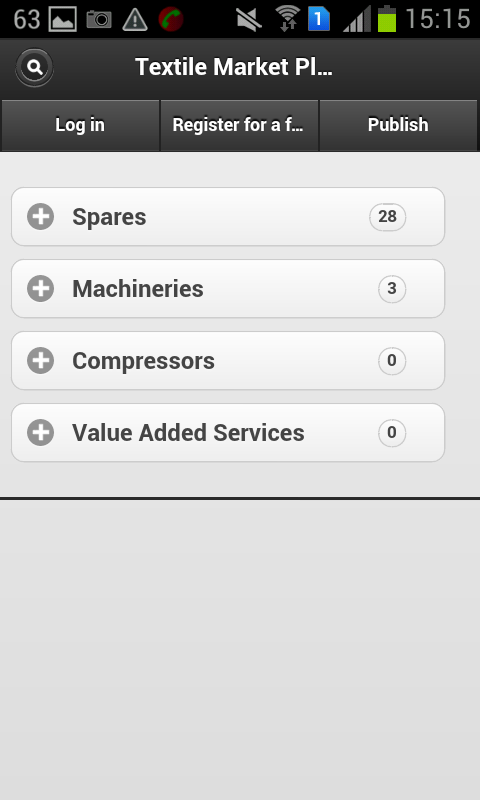The image size is (480, 800).
Task: Expand Value Added Services section
Action: 228,433
